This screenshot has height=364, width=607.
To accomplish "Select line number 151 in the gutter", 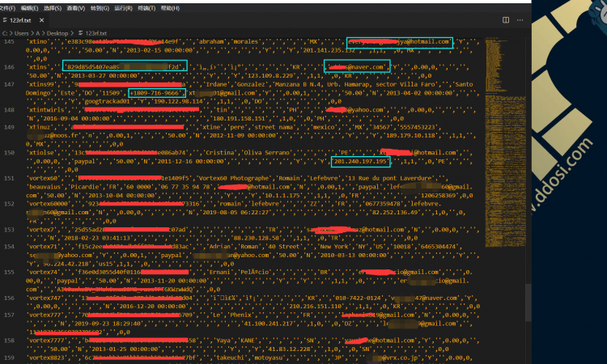I will point(9,178).
